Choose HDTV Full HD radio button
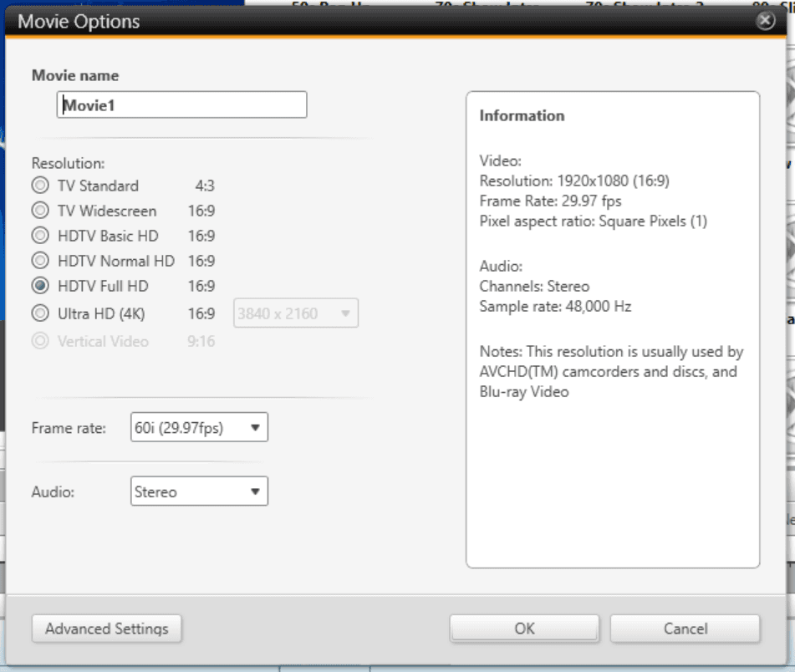This screenshot has width=795, height=672. (x=41, y=286)
